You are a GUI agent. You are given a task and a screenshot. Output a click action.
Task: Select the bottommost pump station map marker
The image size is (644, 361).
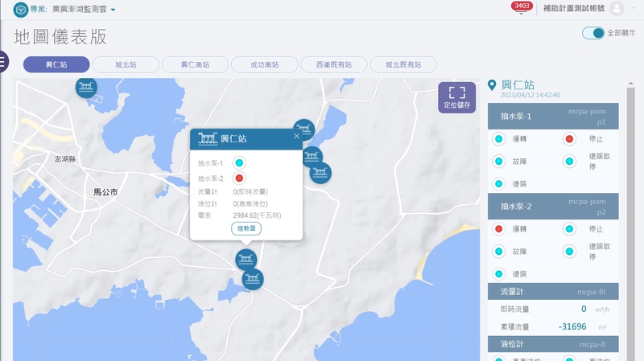[x=253, y=279]
